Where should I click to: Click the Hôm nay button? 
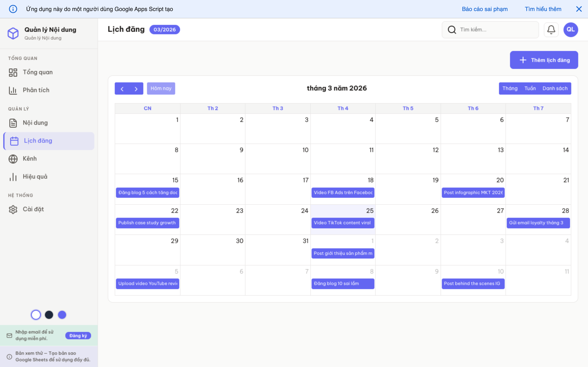tap(161, 88)
